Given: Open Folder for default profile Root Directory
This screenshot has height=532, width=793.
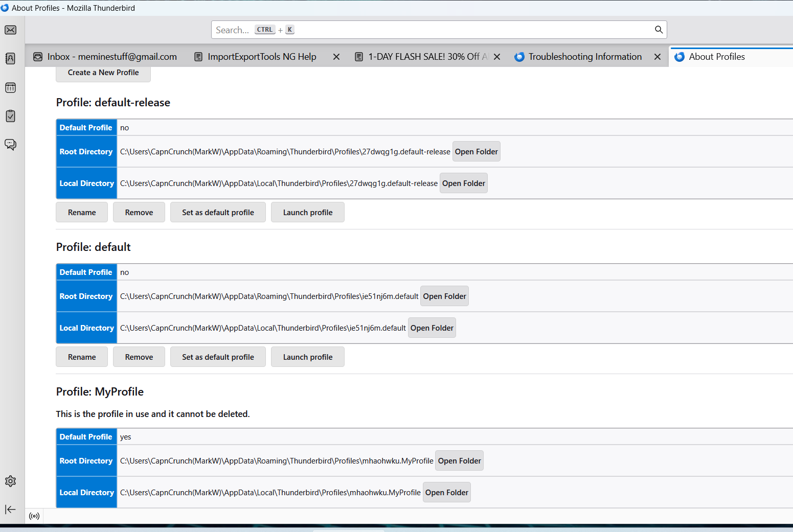Looking at the screenshot, I should [444, 296].
